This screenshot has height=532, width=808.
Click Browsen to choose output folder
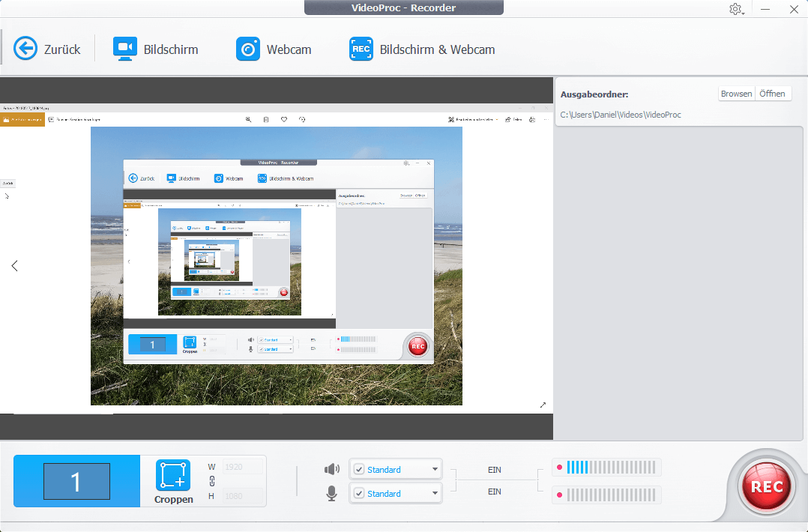[736, 94]
